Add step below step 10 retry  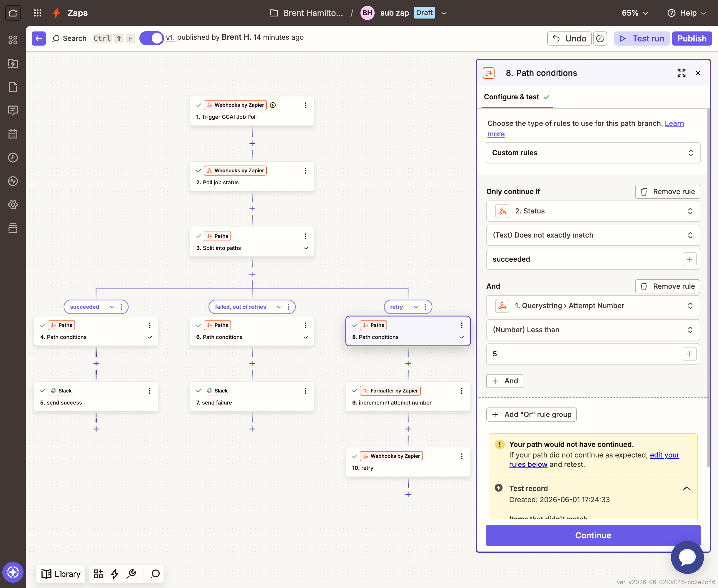408,495
